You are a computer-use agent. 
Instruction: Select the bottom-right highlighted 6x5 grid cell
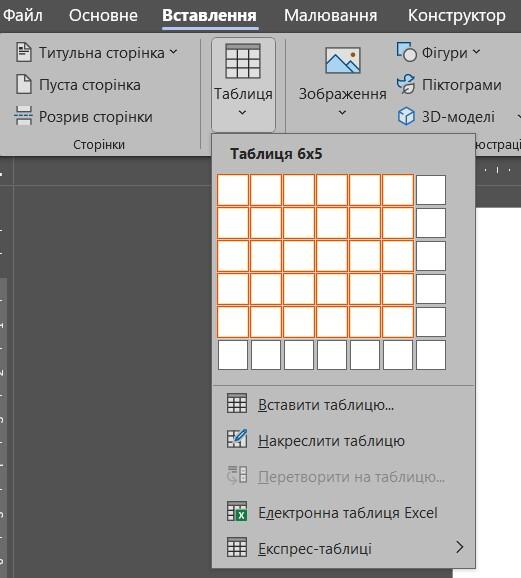(x=398, y=322)
